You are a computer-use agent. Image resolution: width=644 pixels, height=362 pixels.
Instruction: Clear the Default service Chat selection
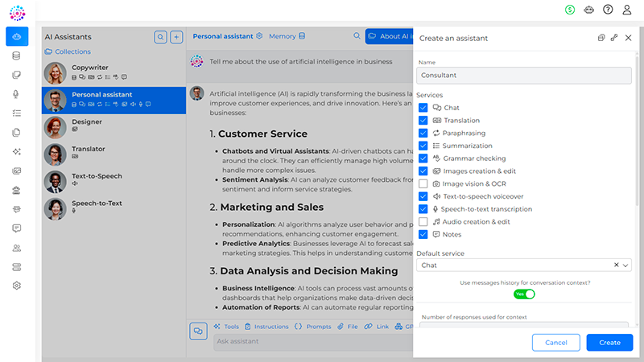(616, 265)
